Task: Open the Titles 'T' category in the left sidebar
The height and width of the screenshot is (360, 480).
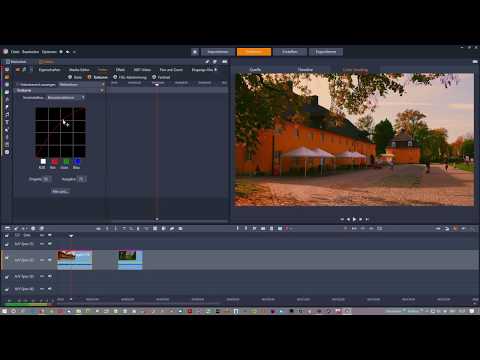Action: tap(7, 122)
